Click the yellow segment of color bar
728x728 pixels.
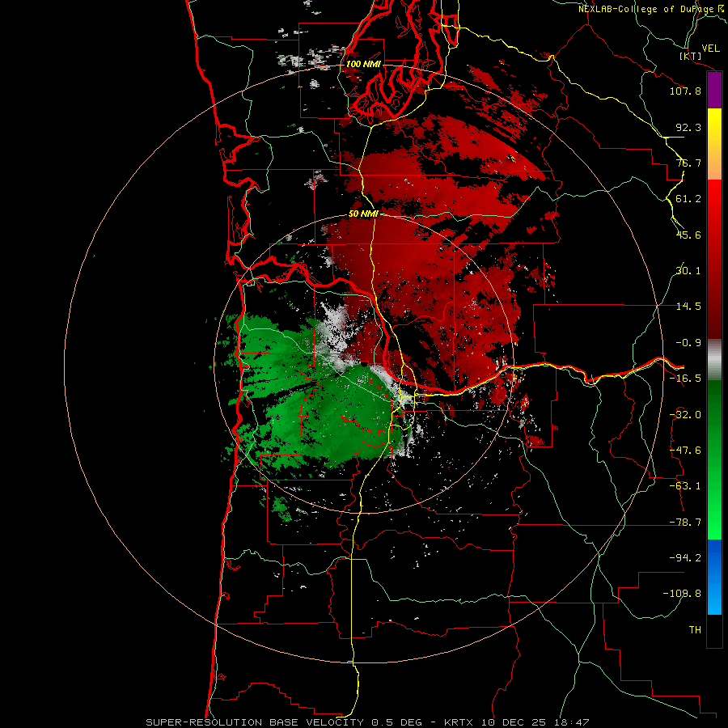[714, 144]
